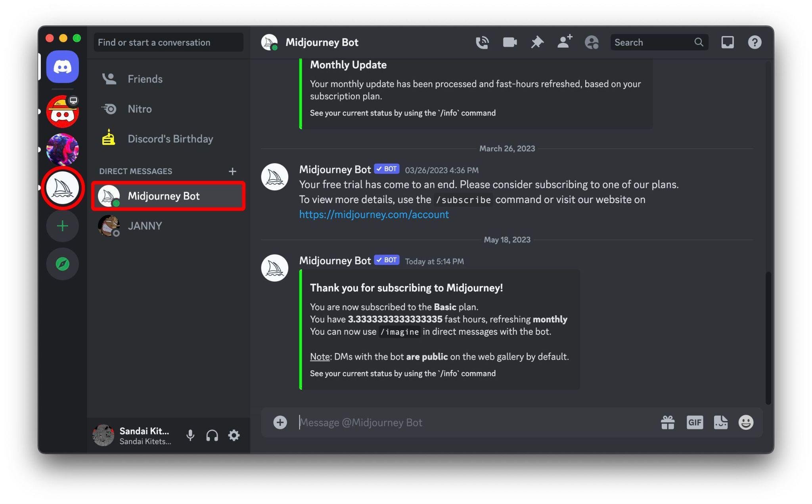
Task: Open the emoji picker
Action: (746, 422)
